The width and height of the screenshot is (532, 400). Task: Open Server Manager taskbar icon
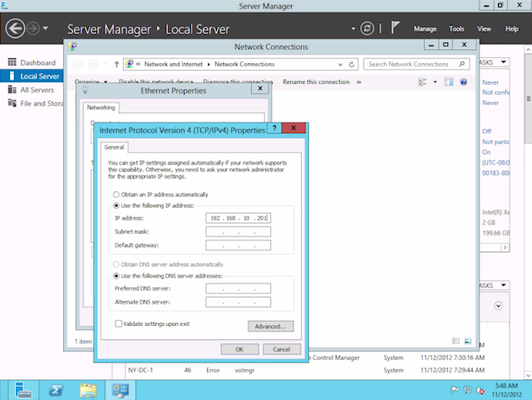tap(23, 390)
